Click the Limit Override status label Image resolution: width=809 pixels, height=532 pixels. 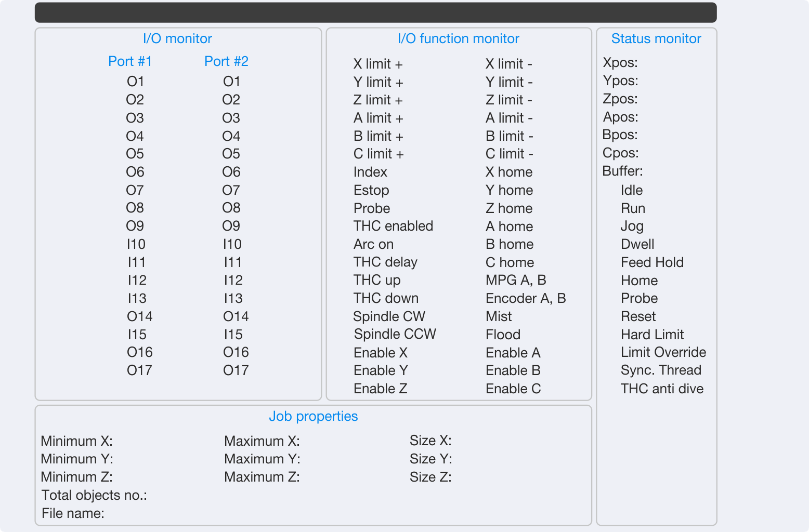(663, 352)
